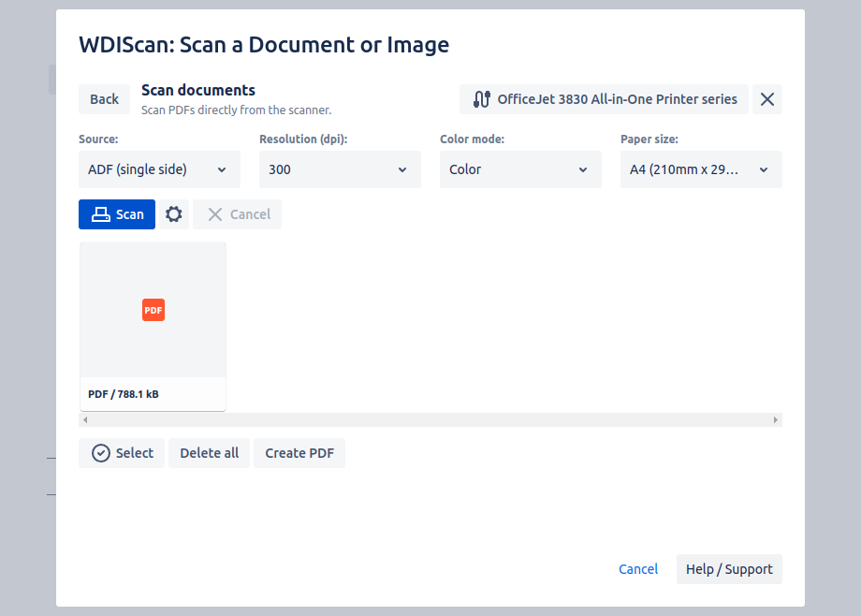Image resolution: width=861 pixels, height=616 pixels.
Task: Expand the Paper size A4 dropdown
Action: pyautogui.click(x=701, y=169)
